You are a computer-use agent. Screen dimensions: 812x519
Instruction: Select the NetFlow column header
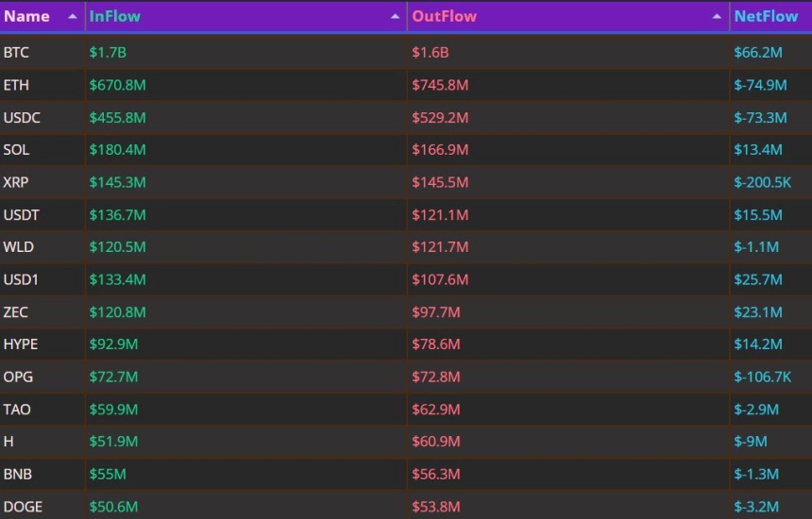click(x=766, y=17)
